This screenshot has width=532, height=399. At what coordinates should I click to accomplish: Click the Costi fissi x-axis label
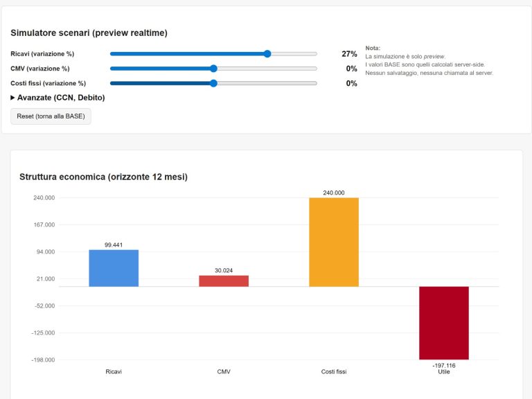[x=334, y=372]
